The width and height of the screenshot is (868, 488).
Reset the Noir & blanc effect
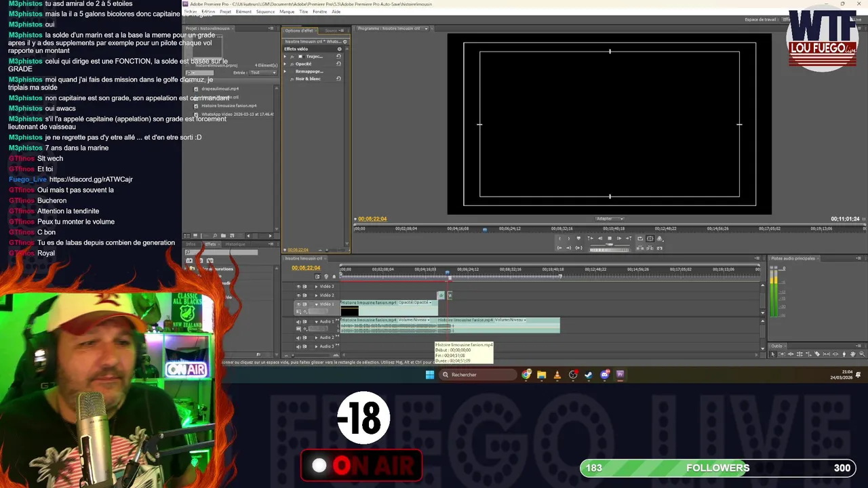click(x=338, y=79)
